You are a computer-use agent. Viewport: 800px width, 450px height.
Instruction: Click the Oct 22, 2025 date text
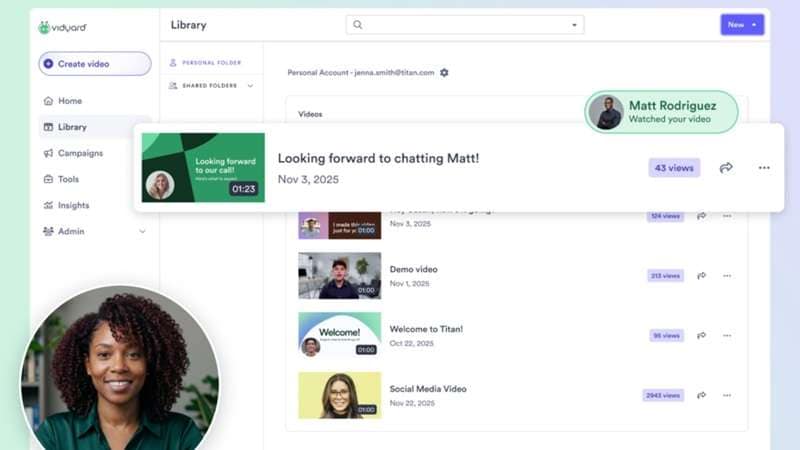411,343
